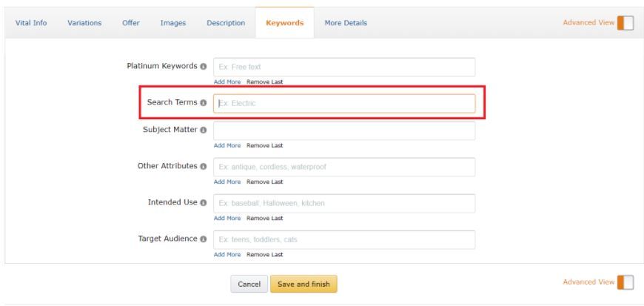
Task: Focus the Search Terms input field
Action: (x=344, y=103)
